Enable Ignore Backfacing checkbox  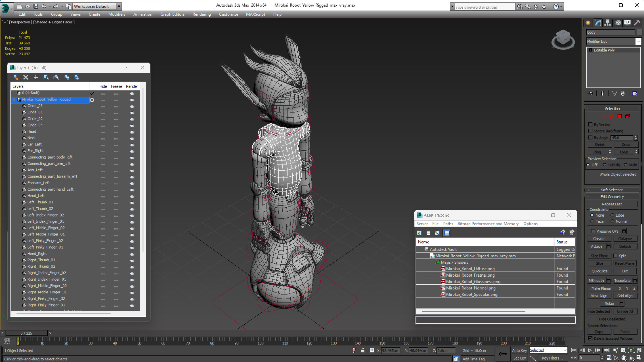point(590,131)
